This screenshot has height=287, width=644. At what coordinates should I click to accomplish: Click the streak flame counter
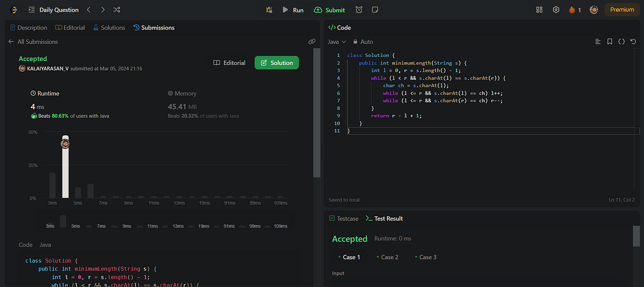pos(575,9)
